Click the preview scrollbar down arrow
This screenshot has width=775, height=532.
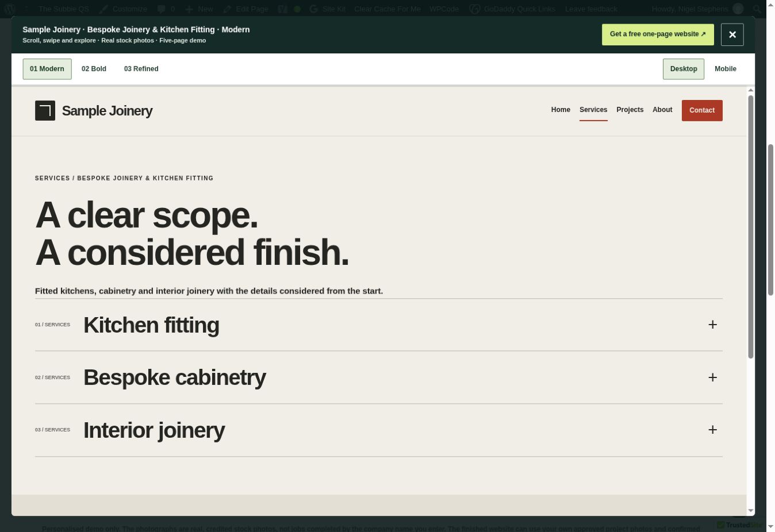[x=751, y=510]
